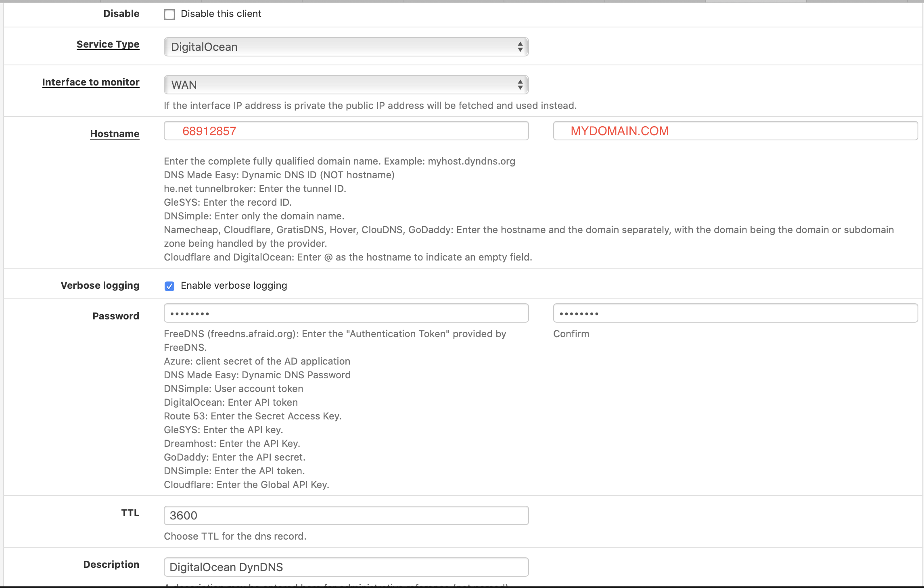
Task: Open the Interface to monitor dropdown
Action: [345, 85]
